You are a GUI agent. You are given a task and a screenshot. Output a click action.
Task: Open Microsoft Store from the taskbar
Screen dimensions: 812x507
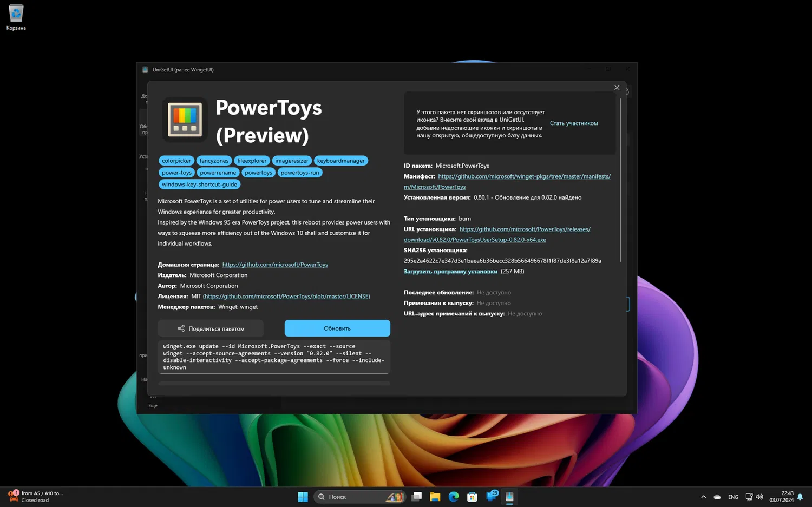pyautogui.click(x=472, y=497)
